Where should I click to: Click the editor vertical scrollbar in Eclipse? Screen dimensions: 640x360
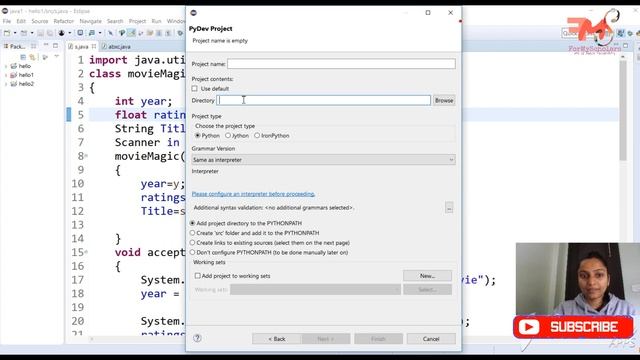tap(623, 110)
